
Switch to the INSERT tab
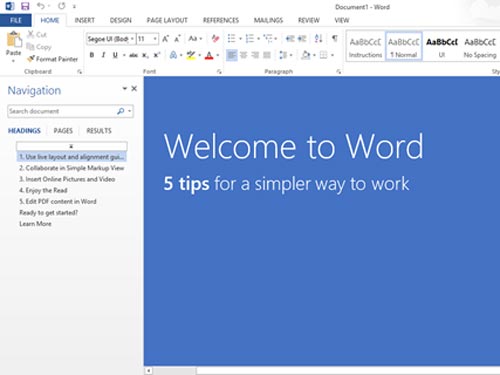coord(85,20)
